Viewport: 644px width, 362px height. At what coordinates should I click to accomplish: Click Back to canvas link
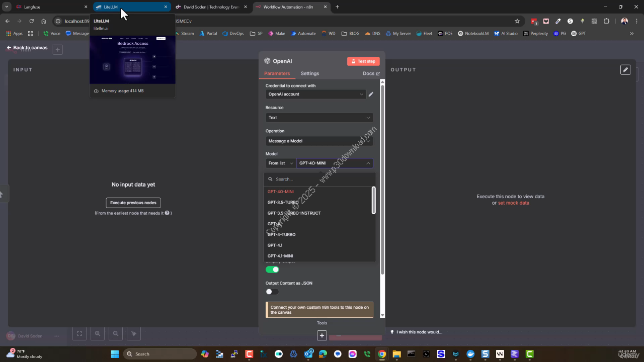(27, 48)
